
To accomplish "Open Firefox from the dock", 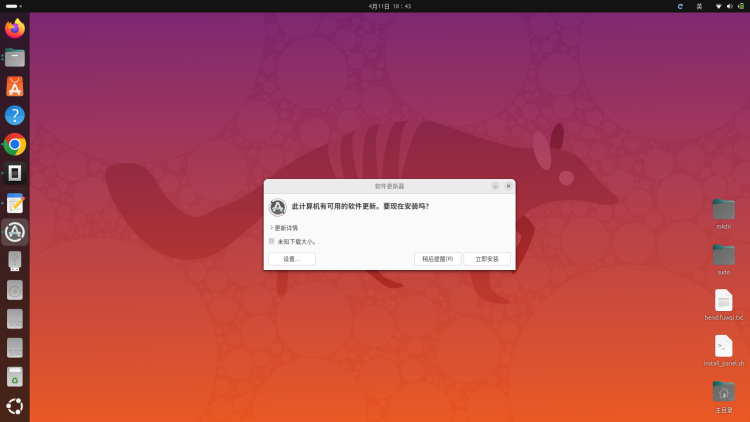I will pyautogui.click(x=15, y=29).
